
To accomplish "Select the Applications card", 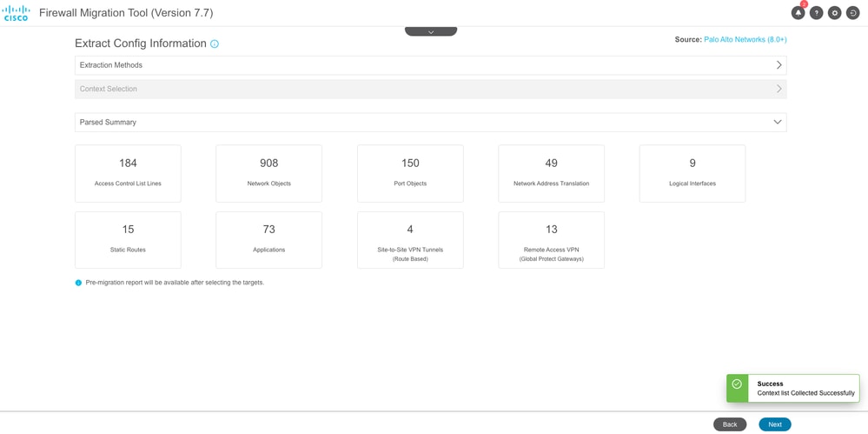I will (x=269, y=240).
